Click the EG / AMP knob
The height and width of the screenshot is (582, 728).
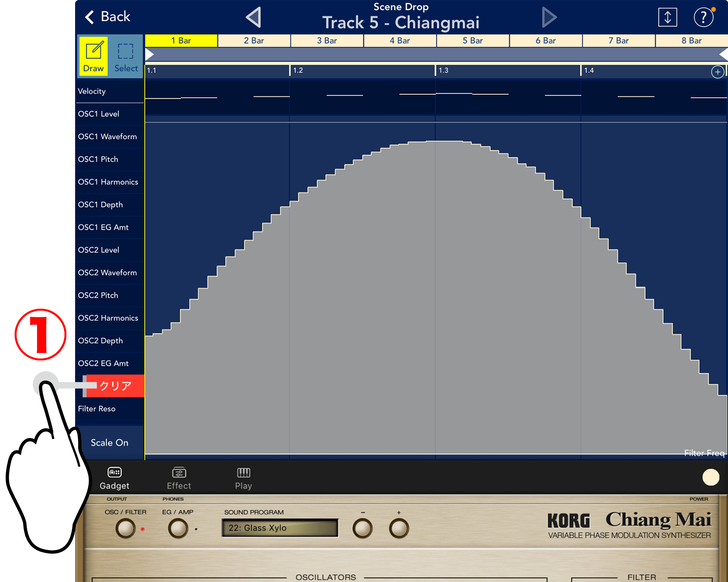178,528
